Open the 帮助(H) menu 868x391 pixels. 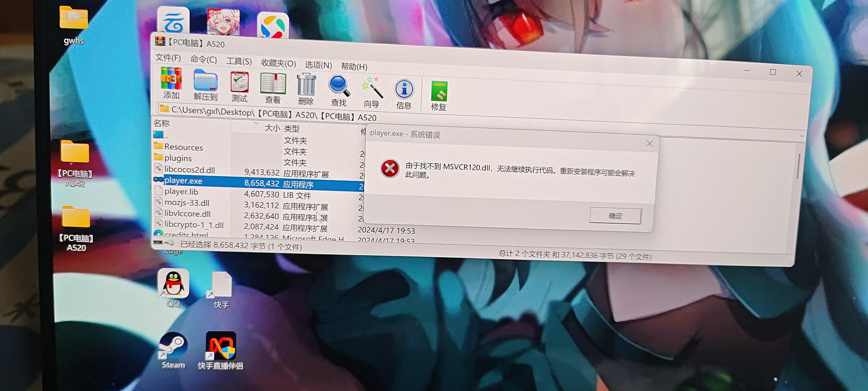point(354,66)
